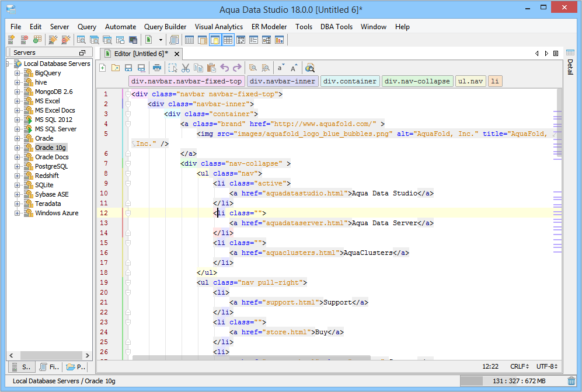
Task: Click the div.navbar-inner breadcrumb
Action: 283,81
